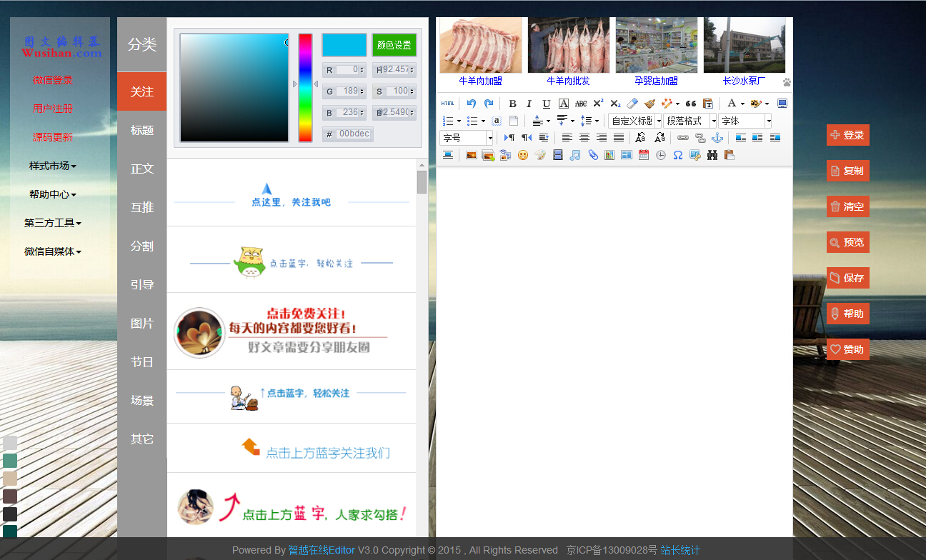This screenshot has width=926, height=560.
Task: Toggle underline formatting
Action: 547,104
